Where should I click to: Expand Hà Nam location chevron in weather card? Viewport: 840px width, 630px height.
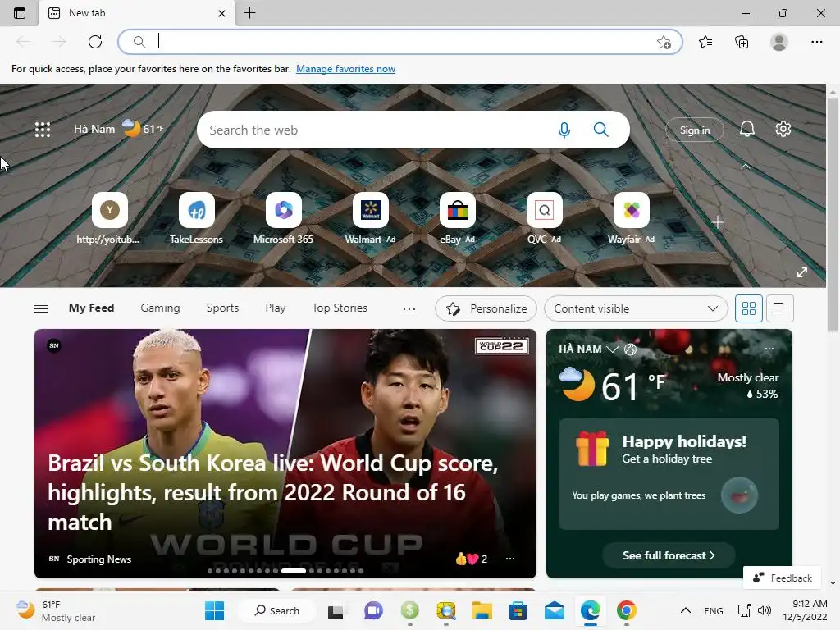[x=612, y=349]
